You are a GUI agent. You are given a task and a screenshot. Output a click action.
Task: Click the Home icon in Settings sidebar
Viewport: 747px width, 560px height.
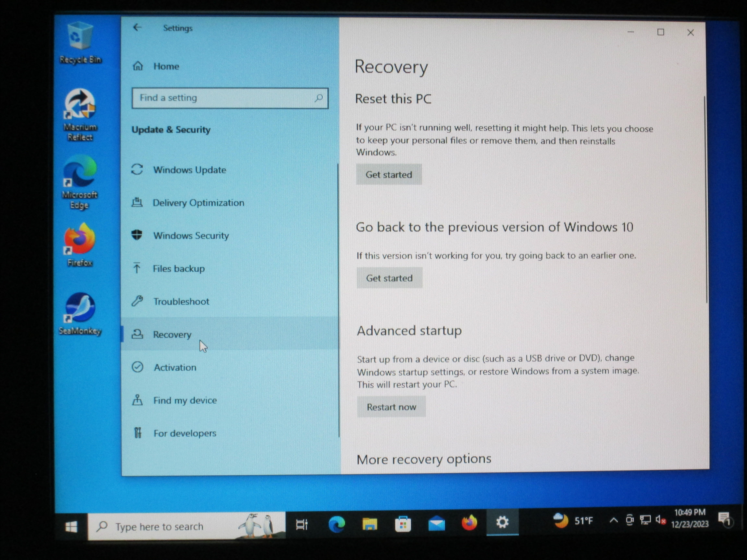(x=138, y=66)
